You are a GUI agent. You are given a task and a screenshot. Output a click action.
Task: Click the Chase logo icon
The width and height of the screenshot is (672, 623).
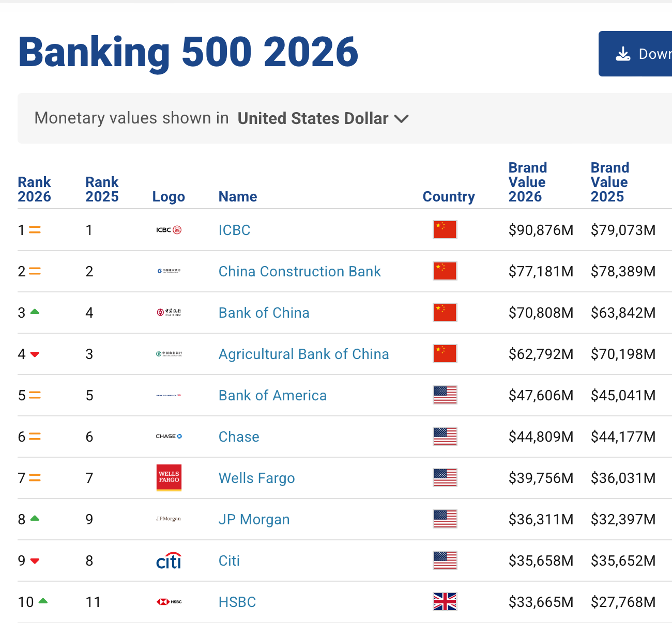pyautogui.click(x=169, y=437)
